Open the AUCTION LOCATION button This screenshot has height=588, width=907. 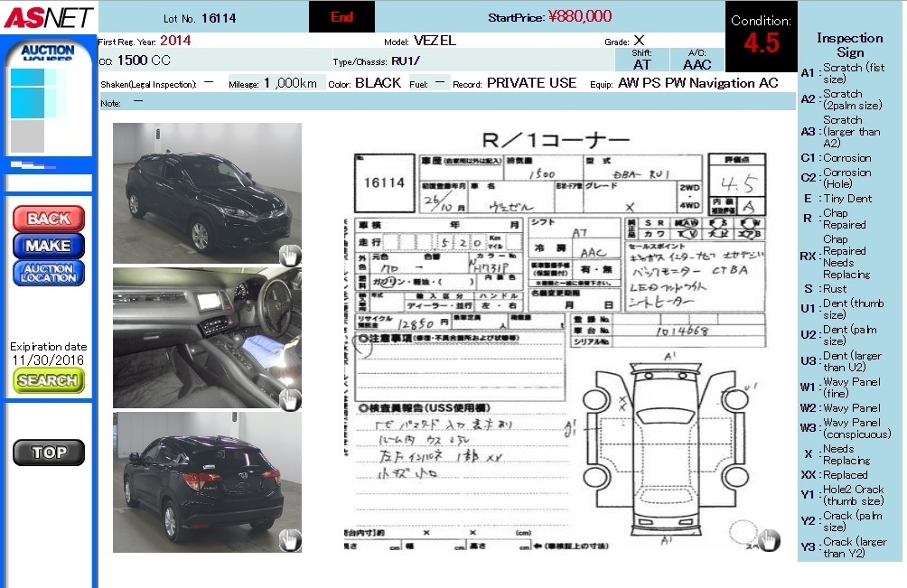pyautogui.click(x=49, y=273)
